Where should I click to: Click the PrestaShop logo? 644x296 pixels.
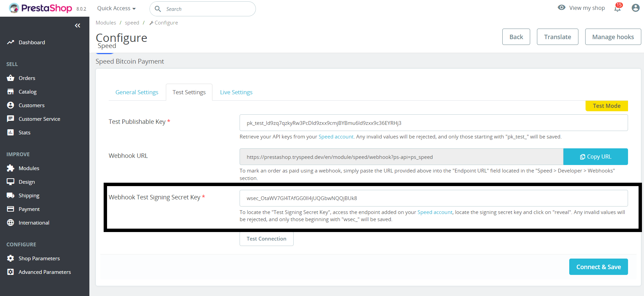[x=40, y=8]
